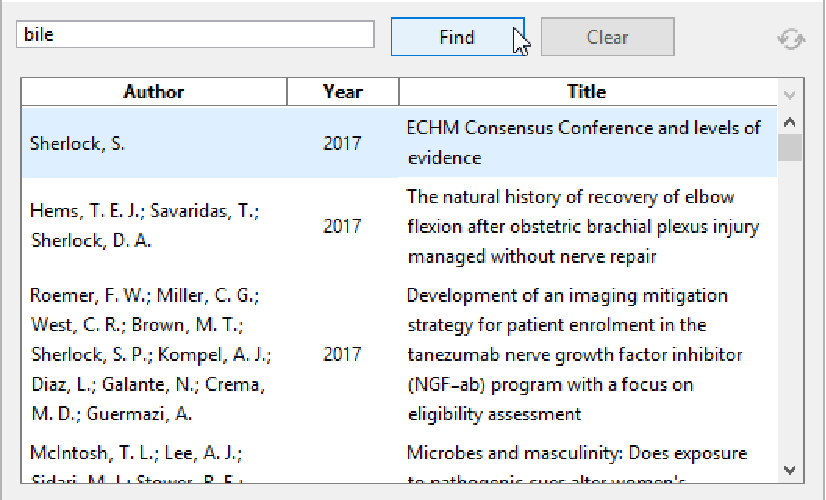Screen dimensions: 826x500
Task: Click the elbow flexion recovery title
Action: pyautogui.click(x=583, y=227)
